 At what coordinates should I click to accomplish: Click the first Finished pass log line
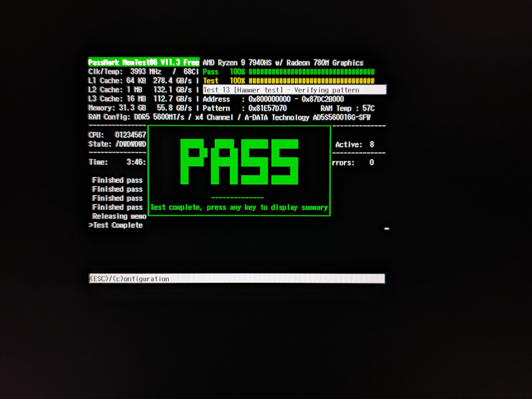(x=117, y=180)
